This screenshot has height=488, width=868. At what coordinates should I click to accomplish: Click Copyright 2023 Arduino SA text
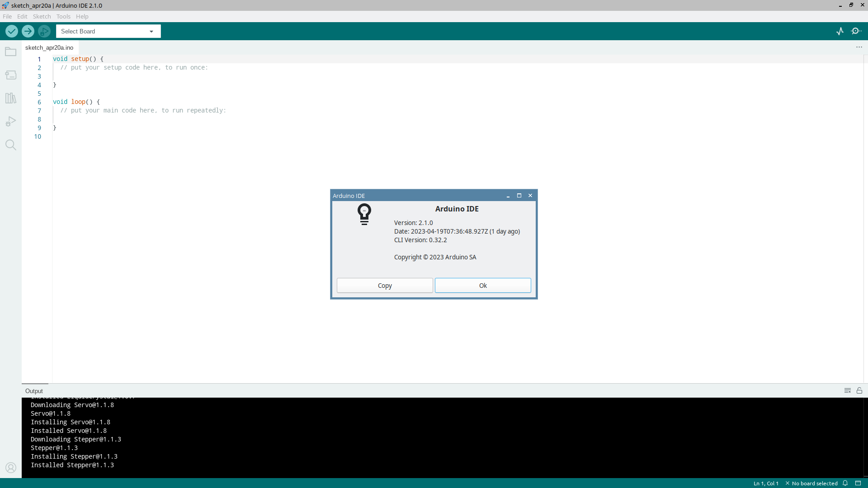coord(435,257)
